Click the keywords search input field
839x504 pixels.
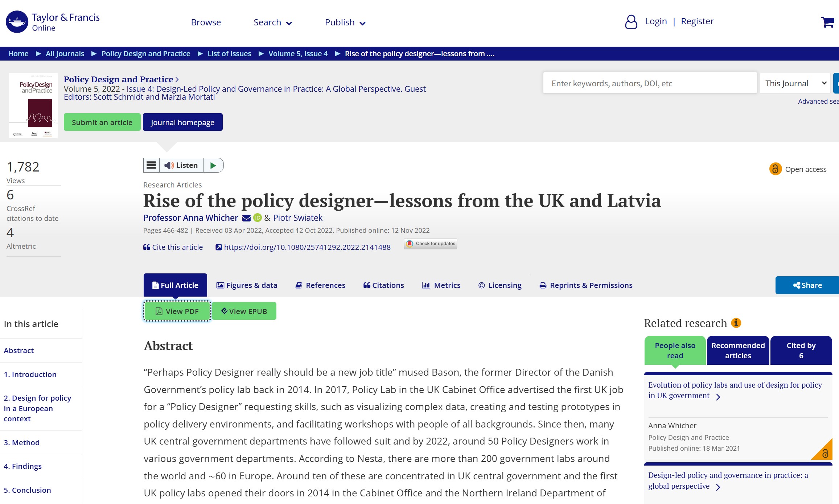[x=649, y=83]
